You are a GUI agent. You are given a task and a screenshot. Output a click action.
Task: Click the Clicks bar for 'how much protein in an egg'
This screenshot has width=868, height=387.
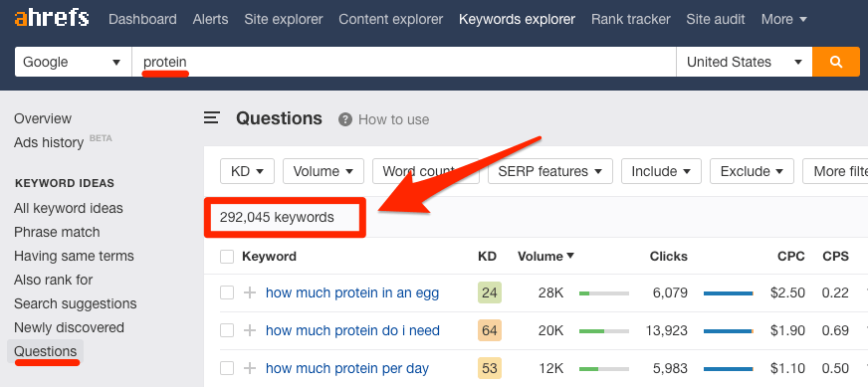pos(729,292)
